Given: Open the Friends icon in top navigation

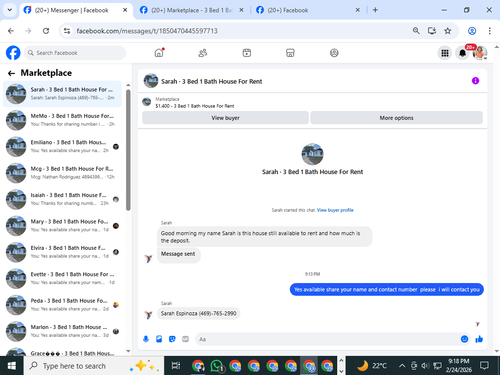Looking at the screenshot, I should click(203, 53).
